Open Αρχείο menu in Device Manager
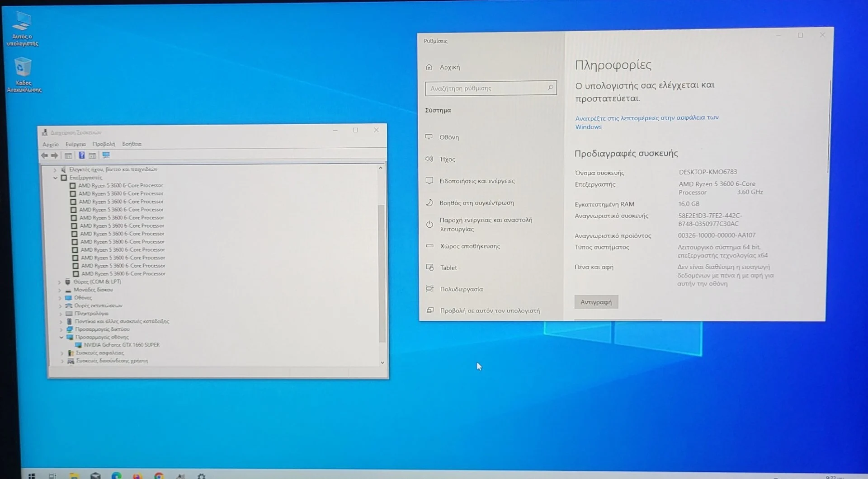Screen dimensions: 868x479 [51, 144]
